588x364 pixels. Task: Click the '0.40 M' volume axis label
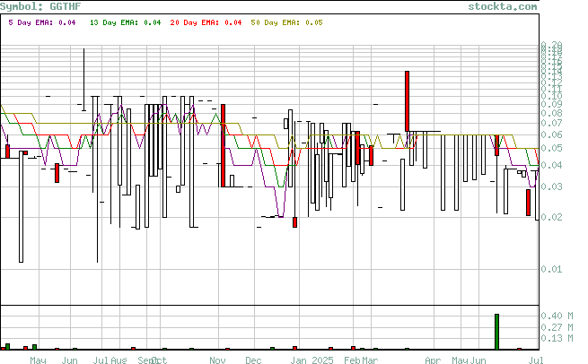[x=557, y=316]
